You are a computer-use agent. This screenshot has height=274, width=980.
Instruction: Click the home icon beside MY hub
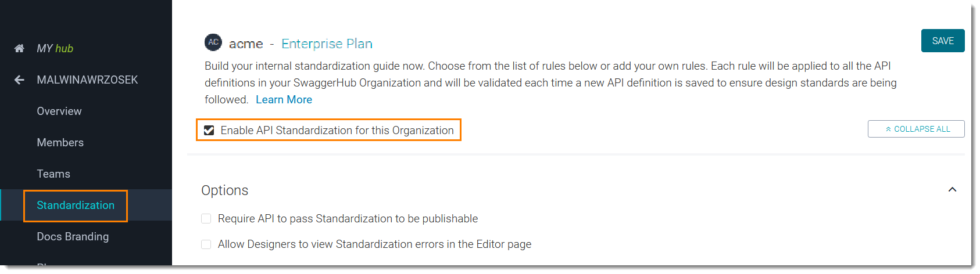point(19,48)
